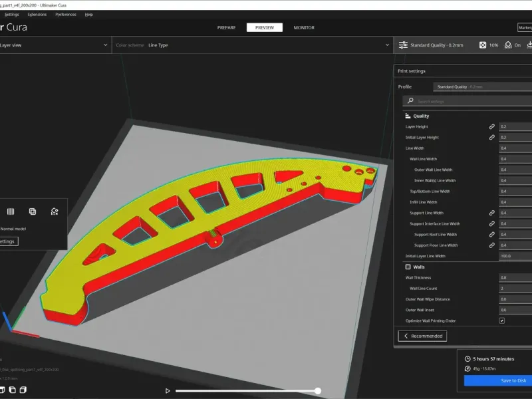Click the search magnifier icon

(410, 101)
